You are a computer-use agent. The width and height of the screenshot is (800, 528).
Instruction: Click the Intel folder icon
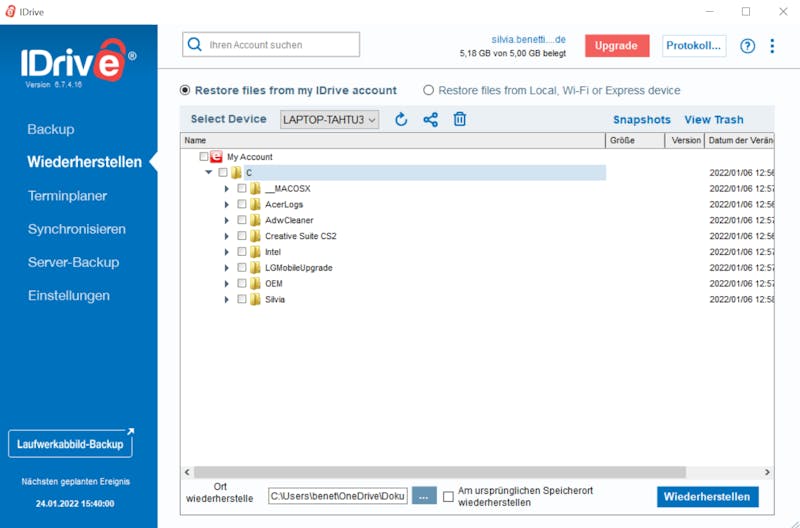coord(255,252)
